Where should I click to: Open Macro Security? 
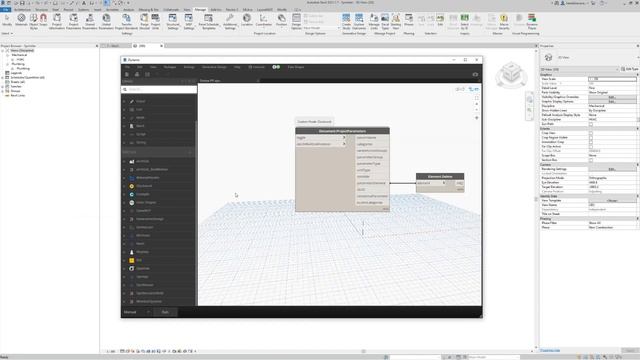coord(504,21)
